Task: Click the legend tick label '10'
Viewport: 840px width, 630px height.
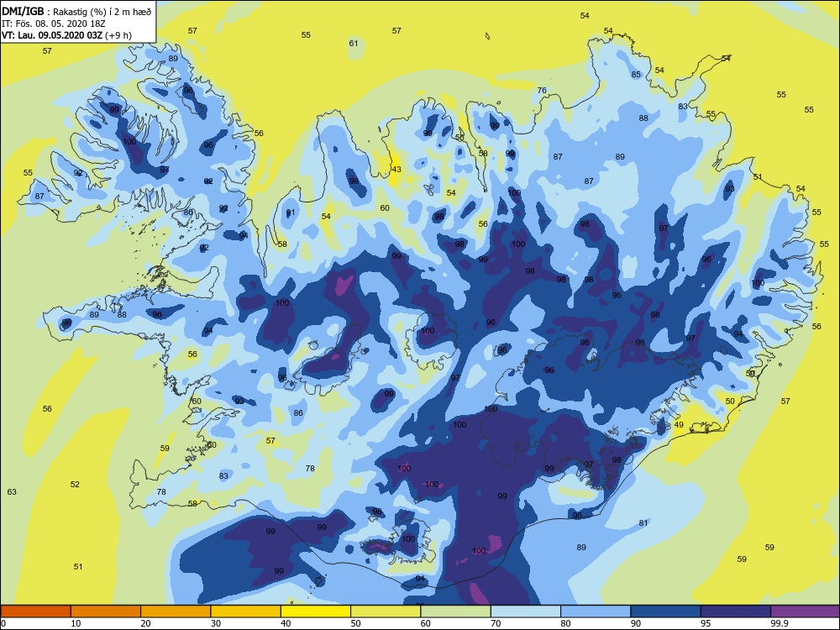Action: pyautogui.click(x=76, y=623)
